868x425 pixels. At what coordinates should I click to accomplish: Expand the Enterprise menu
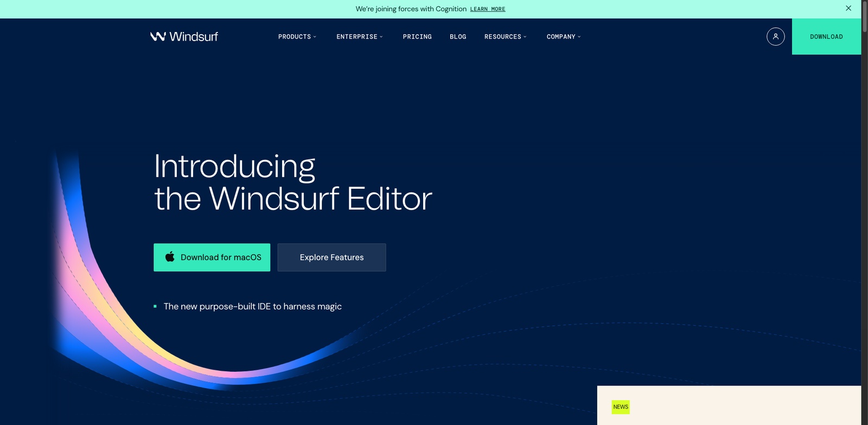360,37
